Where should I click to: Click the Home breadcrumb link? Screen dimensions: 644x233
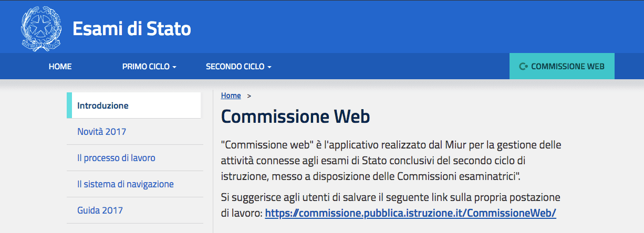[x=231, y=96]
